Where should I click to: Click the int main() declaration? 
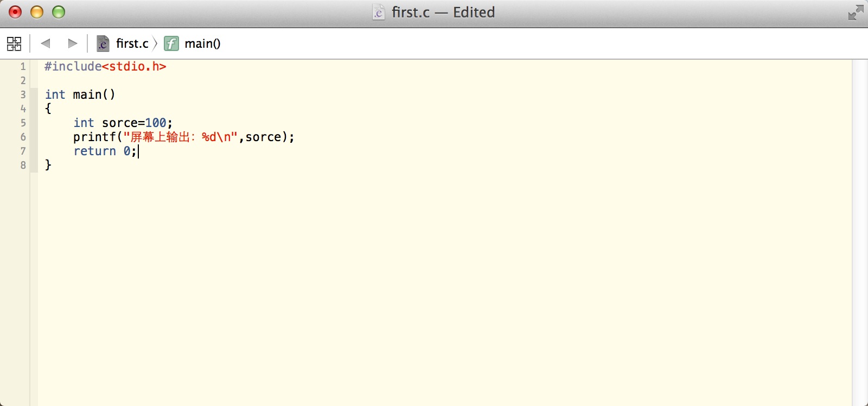80,94
